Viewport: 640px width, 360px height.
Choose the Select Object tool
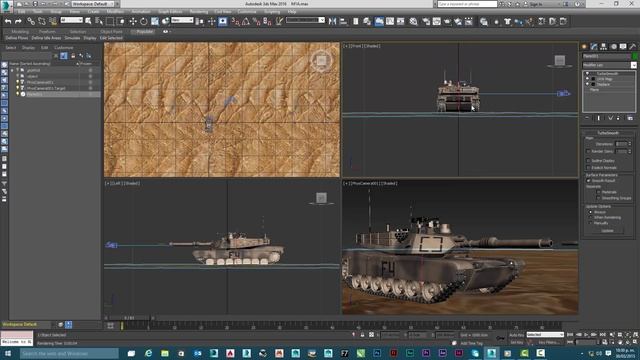88,21
